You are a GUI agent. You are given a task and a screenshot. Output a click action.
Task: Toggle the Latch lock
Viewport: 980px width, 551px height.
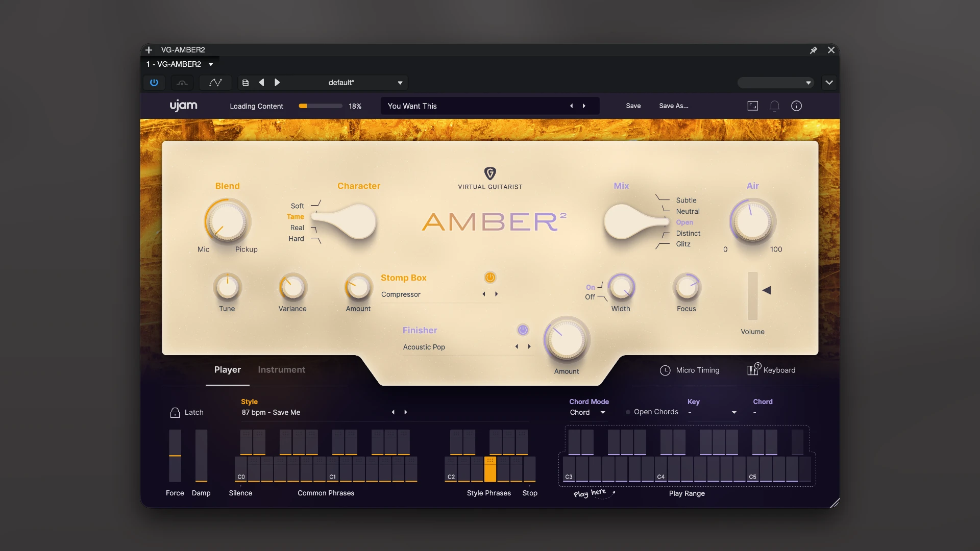175,412
